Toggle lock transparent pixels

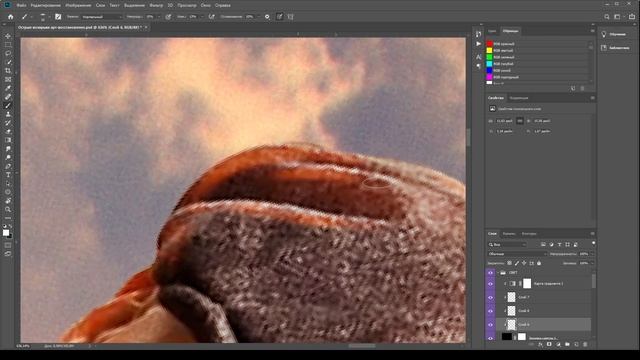509,263
